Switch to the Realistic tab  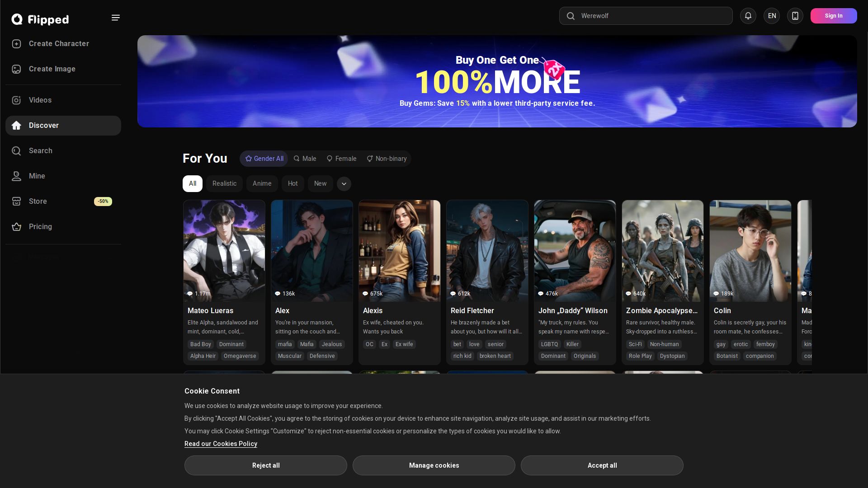coord(225,184)
